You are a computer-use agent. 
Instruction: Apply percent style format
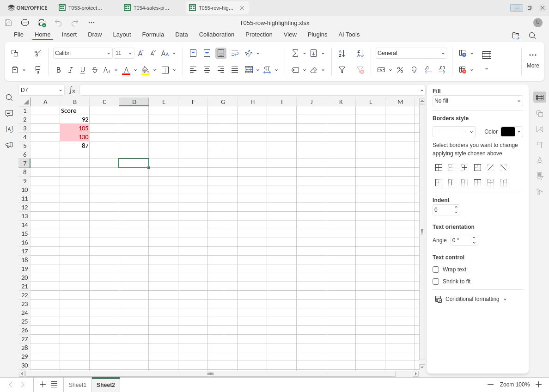tap(400, 70)
